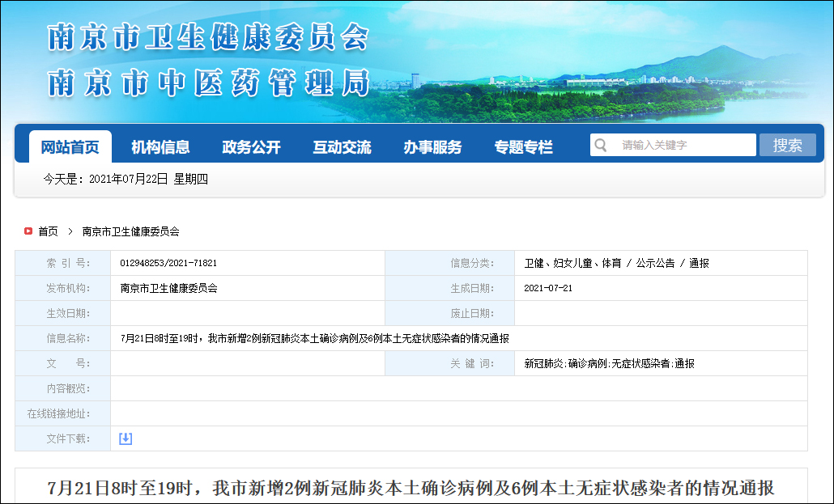Click the 发布机构 label cell
Image resolution: width=834 pixels, height=504 pixels.
[63, 288]
